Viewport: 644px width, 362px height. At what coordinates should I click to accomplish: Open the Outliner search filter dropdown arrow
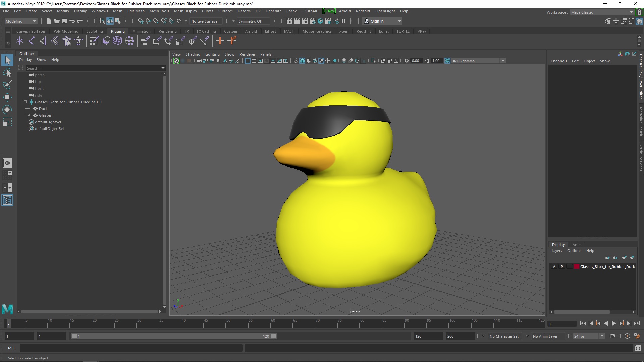coord(163,68)
